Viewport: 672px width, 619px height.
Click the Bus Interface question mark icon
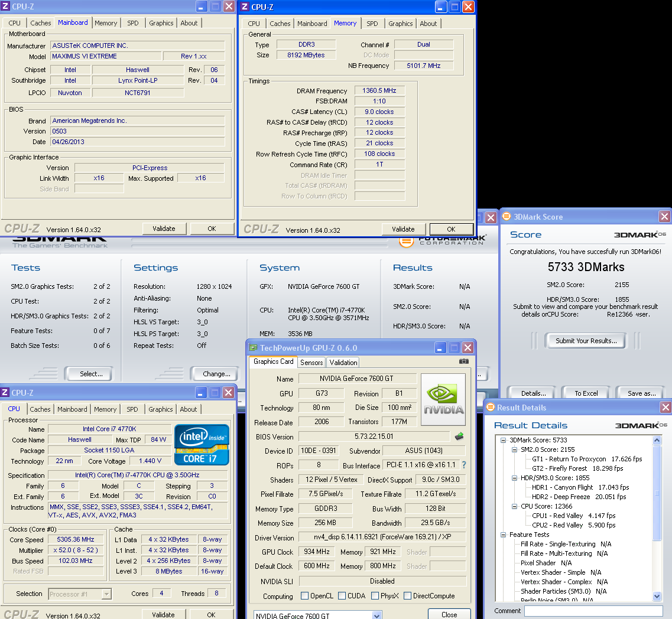click(x=464, y=465)
